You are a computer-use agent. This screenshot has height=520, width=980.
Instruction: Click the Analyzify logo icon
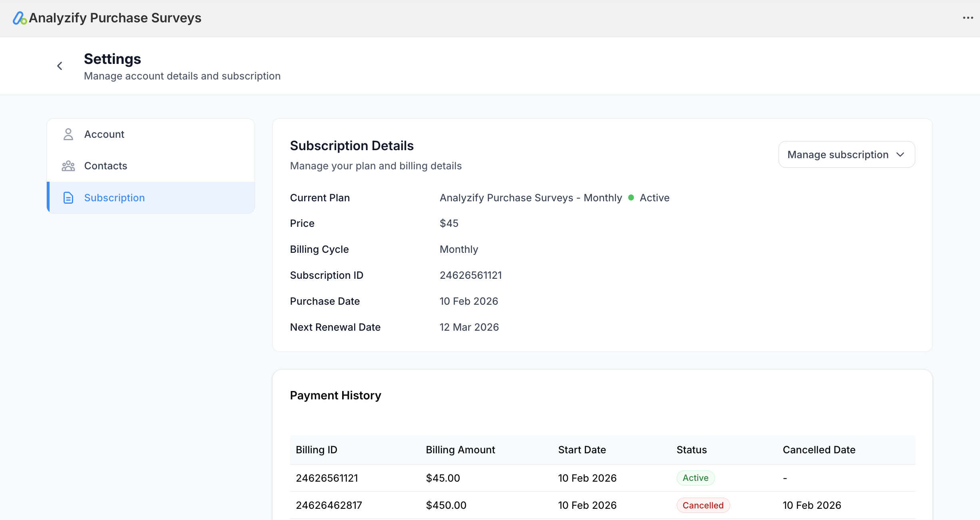click(x=20, y=18)
